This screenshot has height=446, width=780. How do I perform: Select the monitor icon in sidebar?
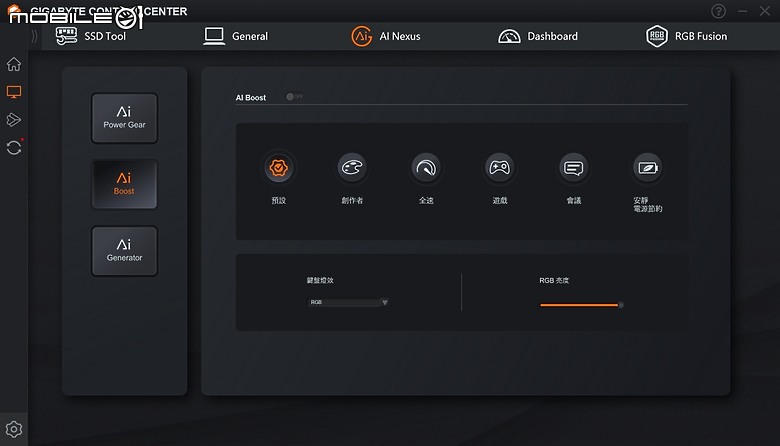point(14,92)
